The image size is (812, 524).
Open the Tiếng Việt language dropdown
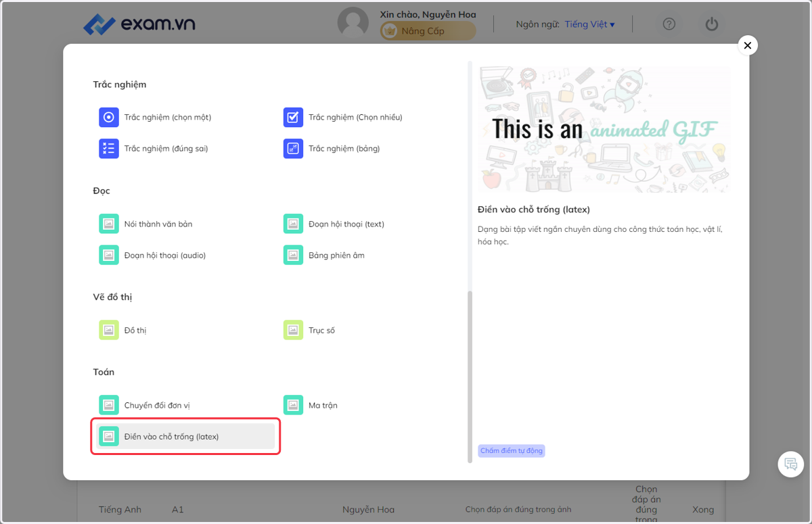[589, 24]
